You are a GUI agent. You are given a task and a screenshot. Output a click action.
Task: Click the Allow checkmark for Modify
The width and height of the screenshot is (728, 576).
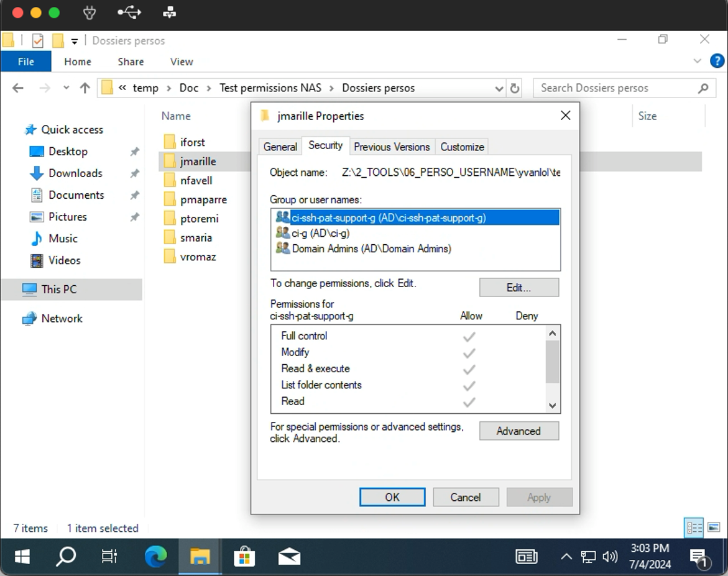click(x=469, y=352)
